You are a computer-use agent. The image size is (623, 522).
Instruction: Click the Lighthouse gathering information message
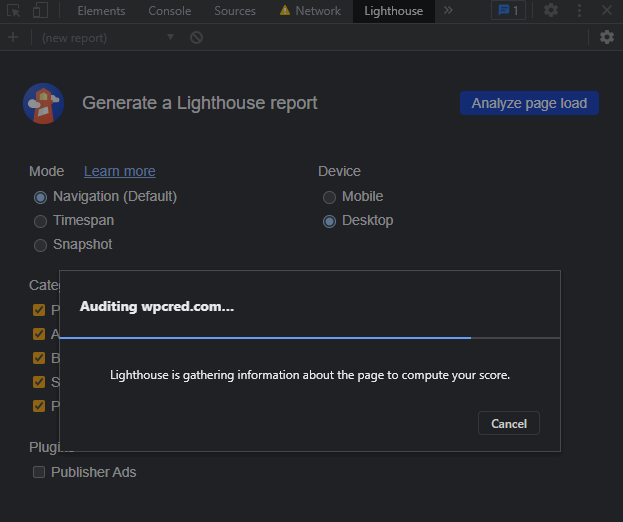[310, 375]
